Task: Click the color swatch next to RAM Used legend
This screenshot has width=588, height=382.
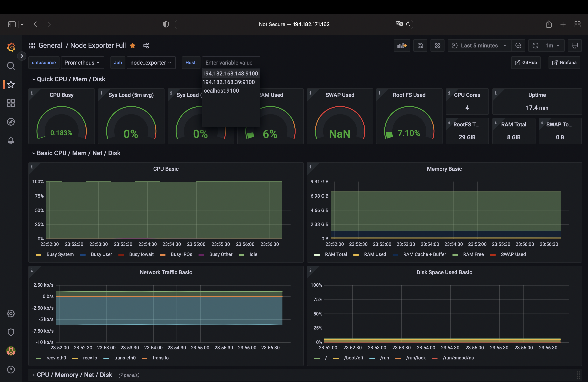Action: point(356,254)
